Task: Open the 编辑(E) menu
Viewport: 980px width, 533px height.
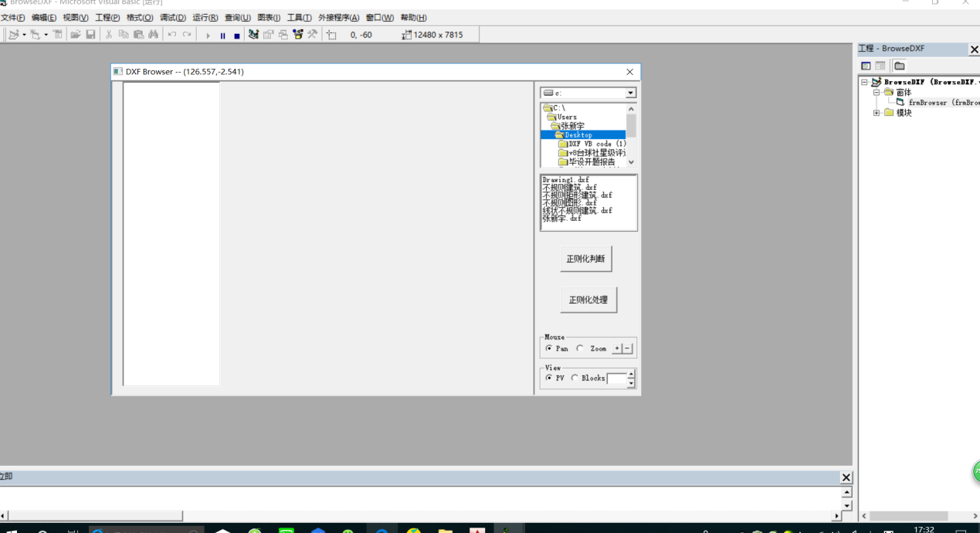Action: coord(44,18)
